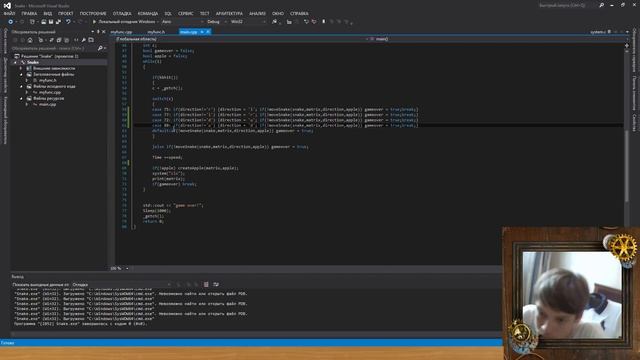The width and height of the screenshot is (640, 360).
Task: Open the ПРОЕКТ menu
Action: click(x=65, y=13)
